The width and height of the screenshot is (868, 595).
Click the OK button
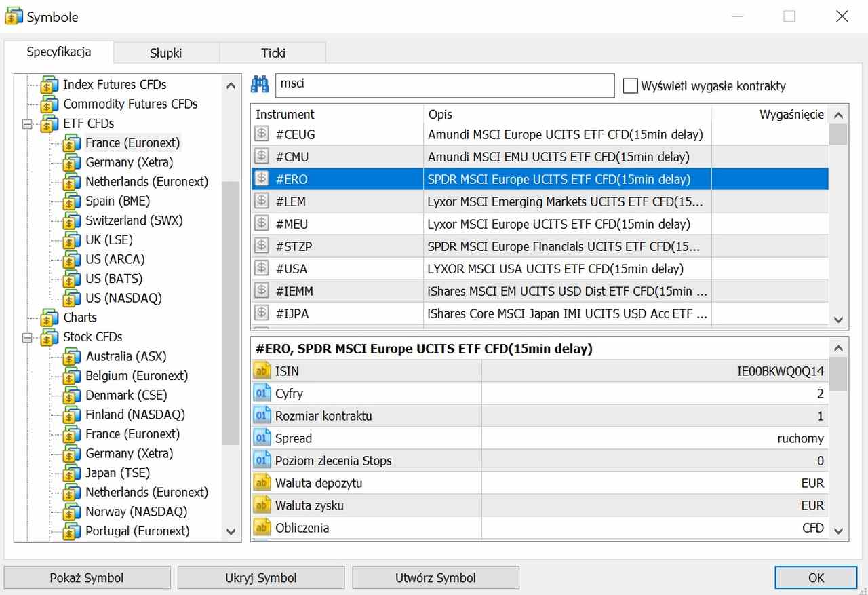[x=816, y=578]
